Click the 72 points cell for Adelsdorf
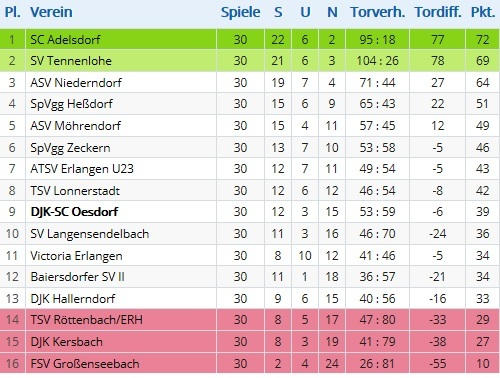The height and width of the screenshot is (378, 500). 483,40
